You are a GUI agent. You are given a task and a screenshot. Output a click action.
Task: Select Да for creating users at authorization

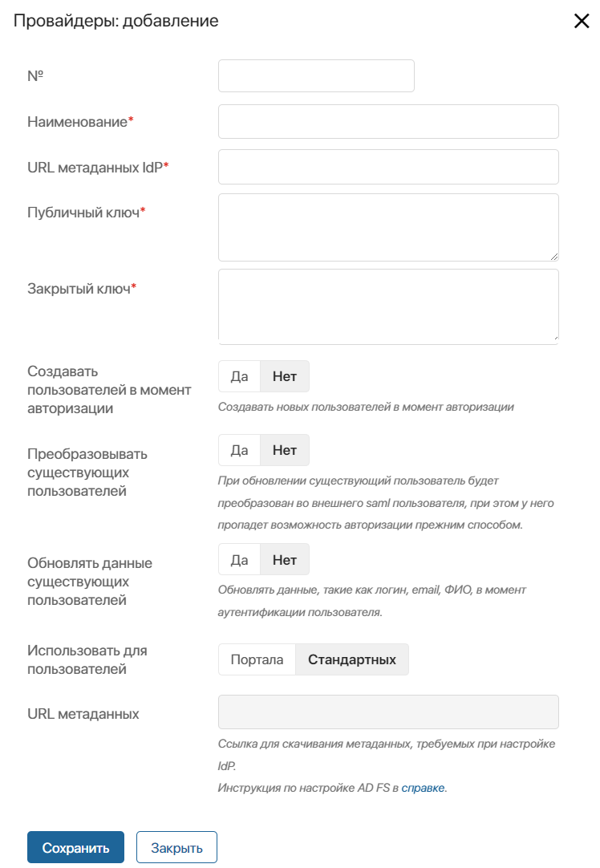[239, 376]
